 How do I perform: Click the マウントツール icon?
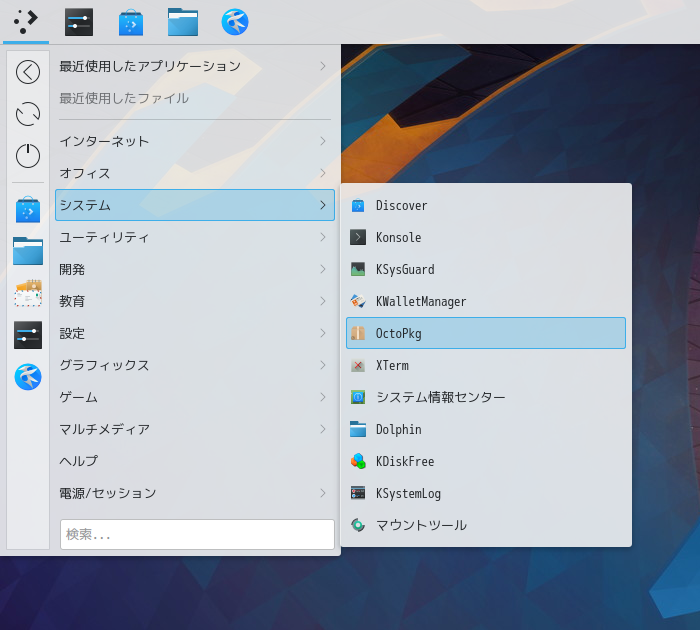[358, 525]
